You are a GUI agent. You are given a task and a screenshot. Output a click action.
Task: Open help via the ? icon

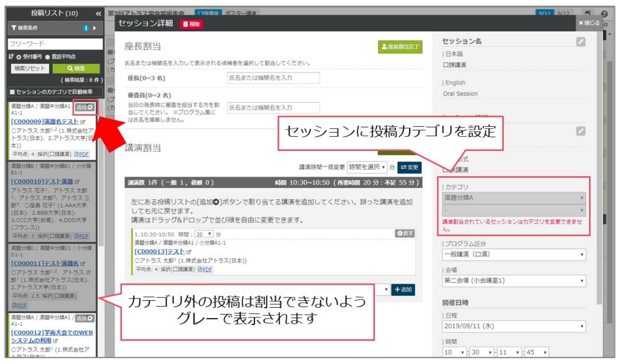pos(605,13)
